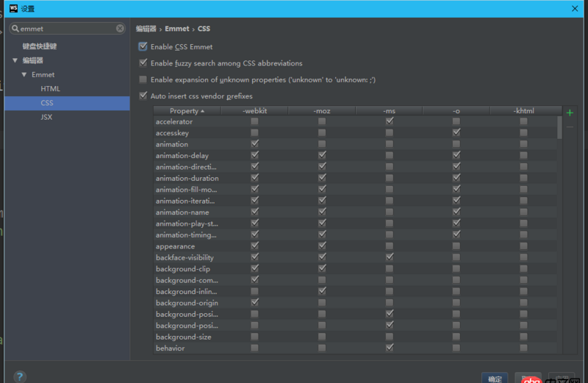The image size is (588, 383).
Task: Click the magnifier search icon
Action: (x=15, y=29)
